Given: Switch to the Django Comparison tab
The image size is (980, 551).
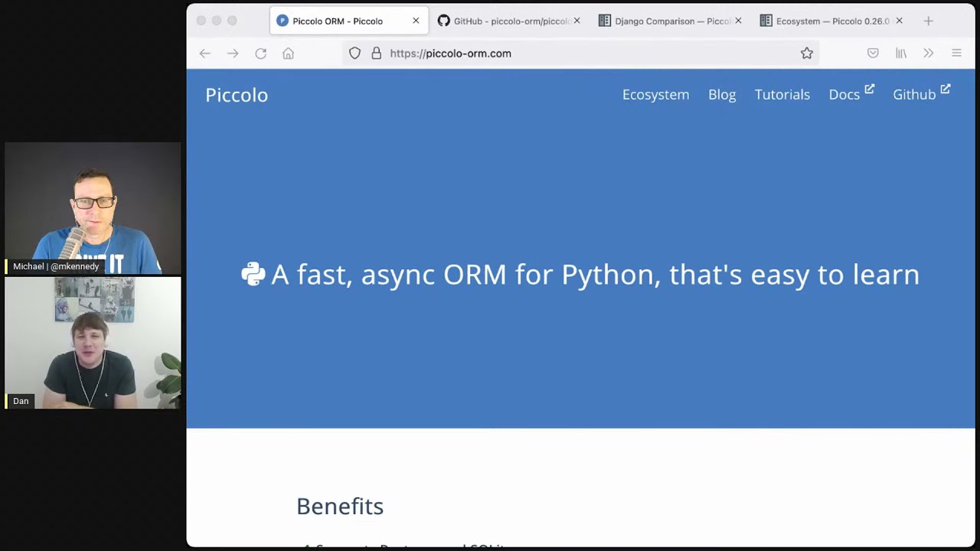Looking at the screenshot, I should 666,21.
